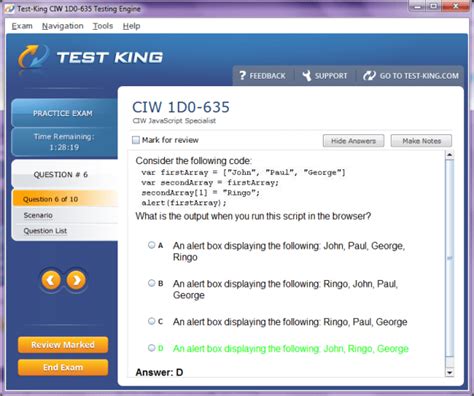Image resolution: width=474 pixels, height=396 pixels.
Task: Select answer option C radio button
Action: coord(151,321)
